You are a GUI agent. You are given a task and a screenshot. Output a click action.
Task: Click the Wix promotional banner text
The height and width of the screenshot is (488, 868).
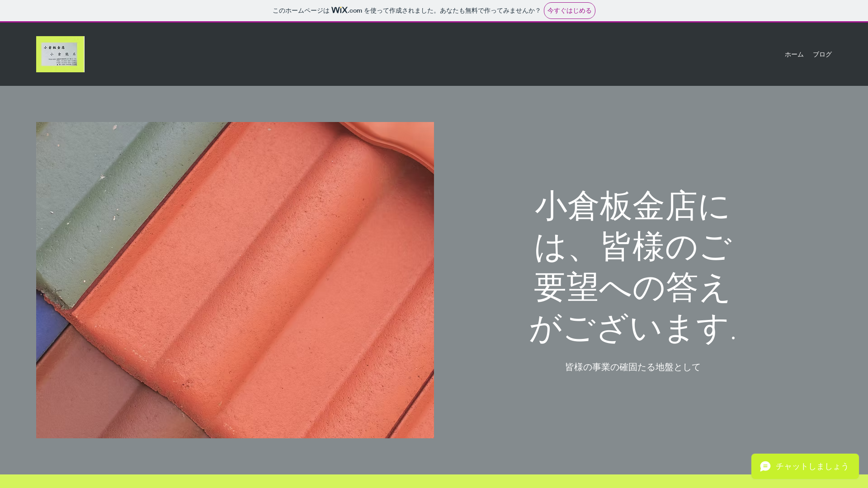pos(406,10)
